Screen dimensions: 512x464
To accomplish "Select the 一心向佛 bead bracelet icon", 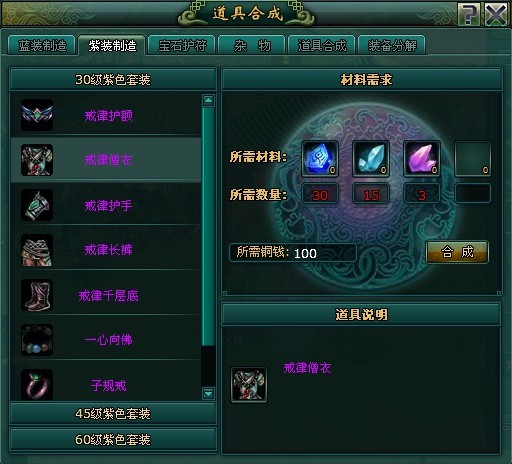I will [37, 340].
